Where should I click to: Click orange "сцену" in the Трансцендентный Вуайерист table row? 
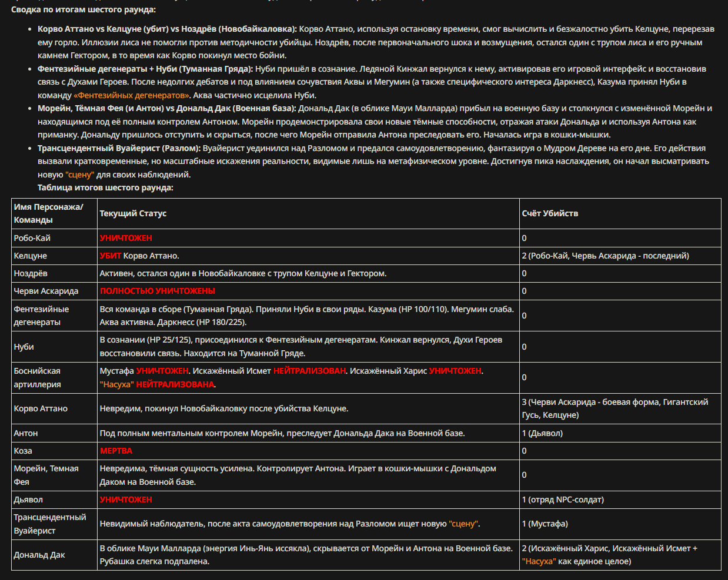[x=463, y=524]
